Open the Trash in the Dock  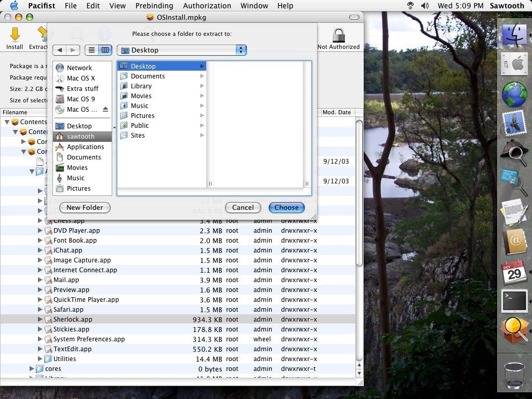click(x=514, y=375)
